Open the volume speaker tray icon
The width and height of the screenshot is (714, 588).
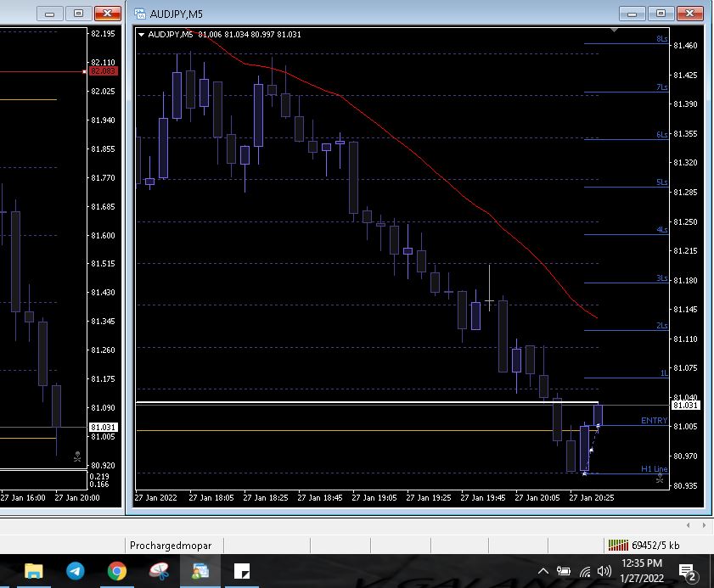pyautogui.click(x=604, y=571)
